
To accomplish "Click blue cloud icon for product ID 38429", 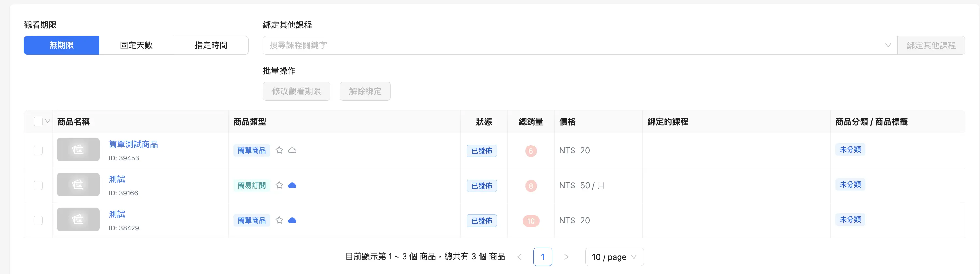I will pos(292,221).
